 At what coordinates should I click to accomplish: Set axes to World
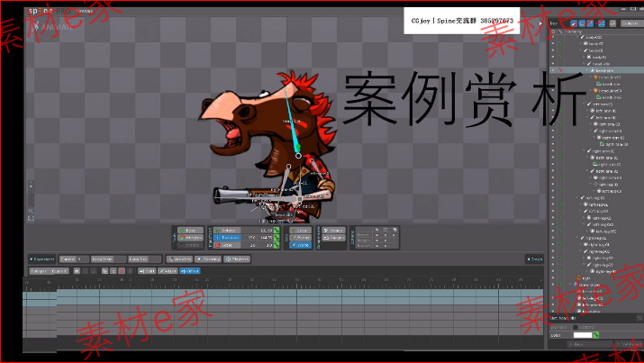[301, 245]
